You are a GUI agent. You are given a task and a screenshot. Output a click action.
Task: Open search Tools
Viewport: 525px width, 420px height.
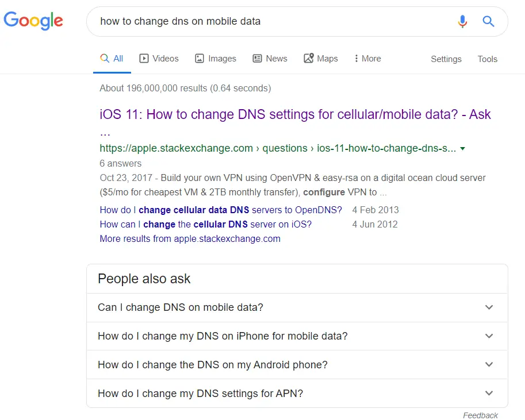(x=487, y=59)
